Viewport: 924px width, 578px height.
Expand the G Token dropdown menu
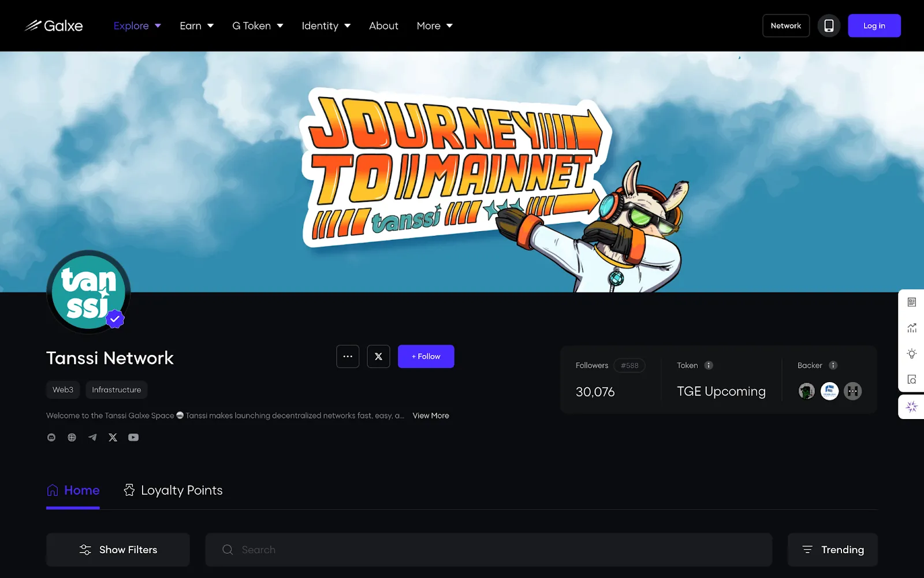[x=258, y=26]
